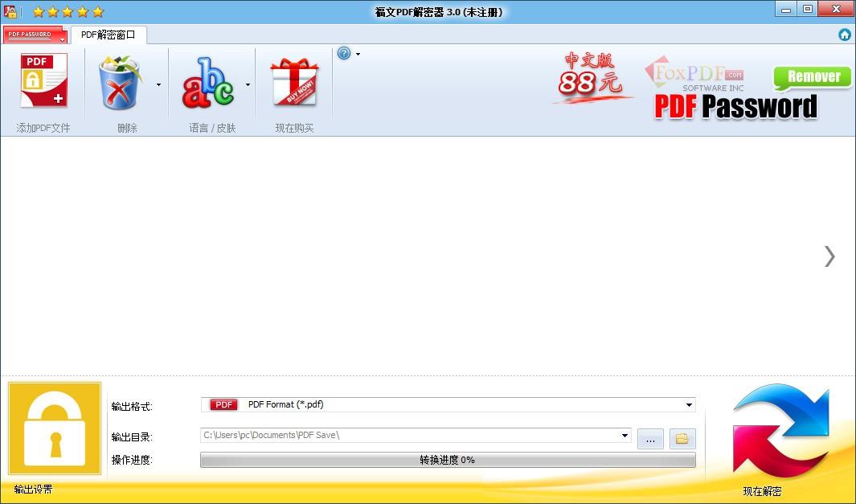Click the conversion progress bar 0%
Image resolution: width=856 pixels, height=504 pixels.
tap(448, 460)
